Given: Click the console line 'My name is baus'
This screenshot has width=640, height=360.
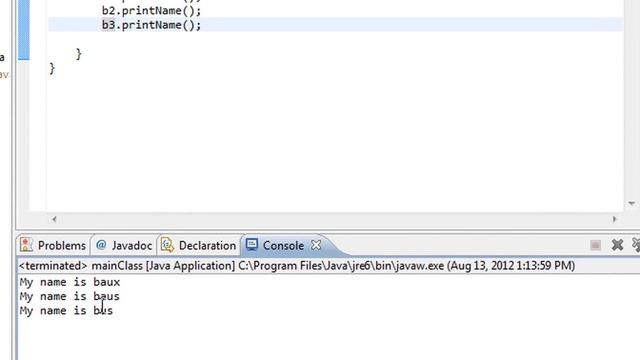Looking at the screenshot, I should pyautogui.click(x=70, y=296).
